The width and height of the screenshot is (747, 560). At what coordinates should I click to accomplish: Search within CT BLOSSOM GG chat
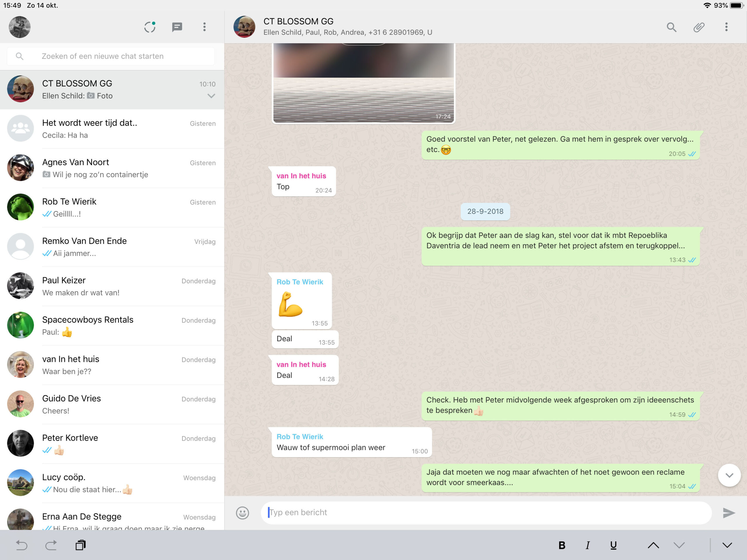pyautogui.click(x=671, y=27)
